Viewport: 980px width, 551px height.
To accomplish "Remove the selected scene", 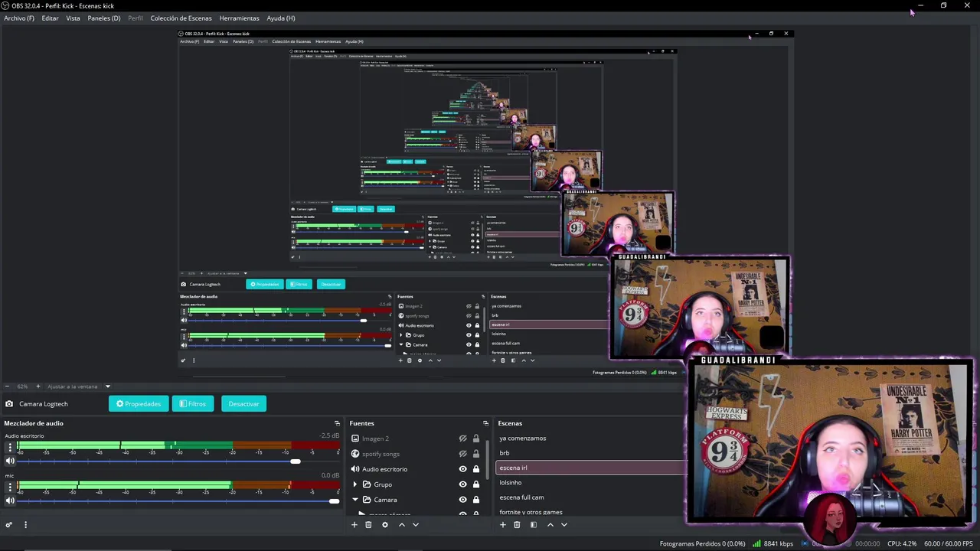I will tap(517, 525).
